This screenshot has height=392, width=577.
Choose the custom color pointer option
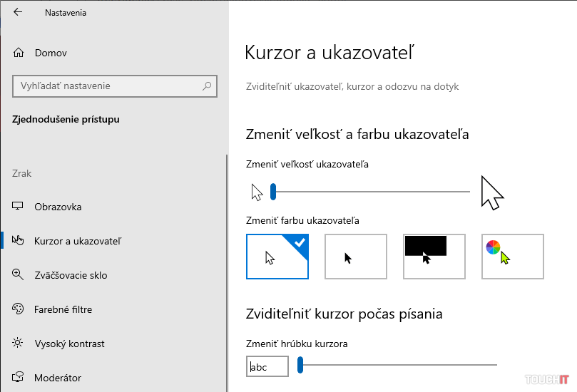[x=513, y=257]
